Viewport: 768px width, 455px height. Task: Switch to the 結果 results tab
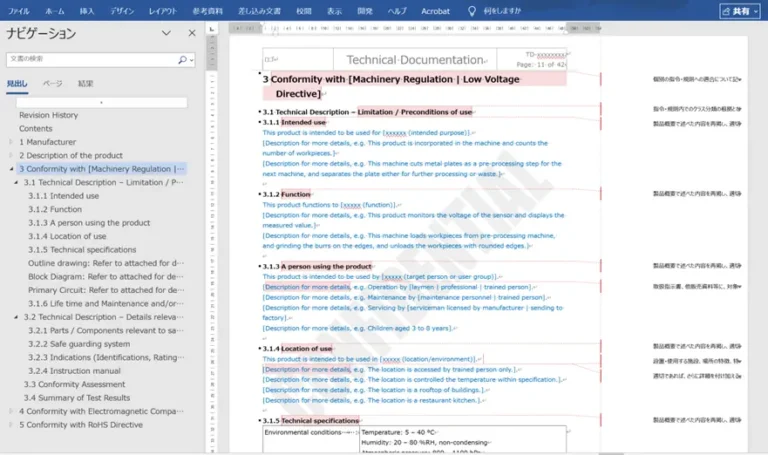(85, 83)
